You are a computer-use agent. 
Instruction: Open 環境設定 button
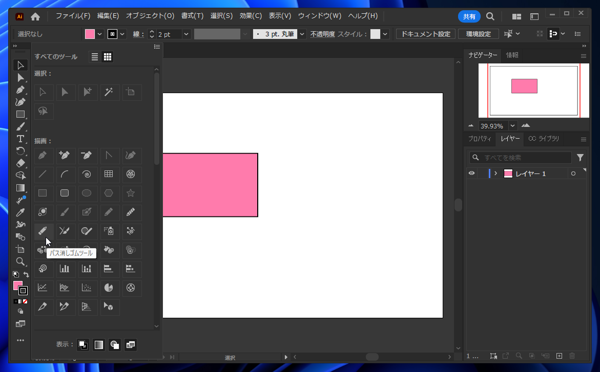(x=478, y=34)
